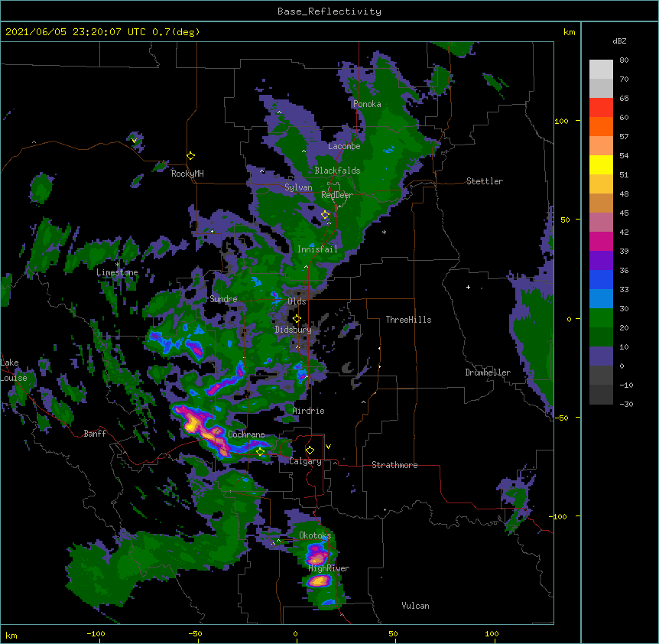659x644 pixels.
Task: Click the blue 36 dBZ legend swatch
Action: pyautogui.click(x=601, y=279)
